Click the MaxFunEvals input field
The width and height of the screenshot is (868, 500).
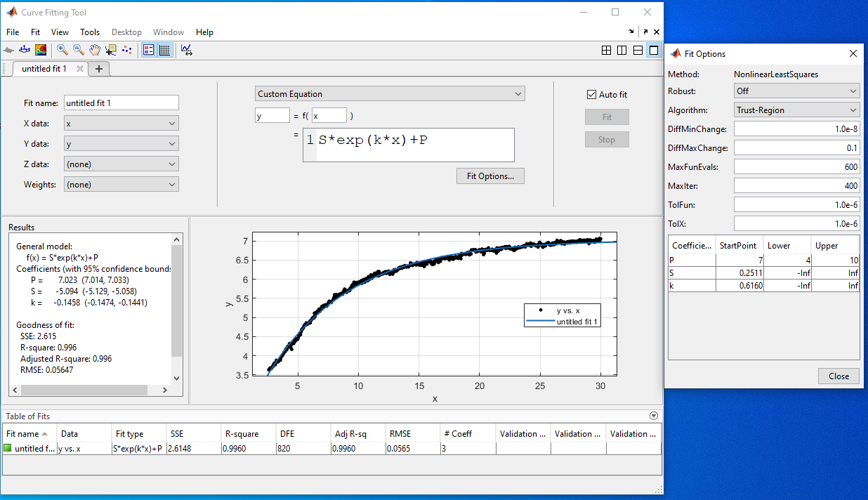coord(796,167)
